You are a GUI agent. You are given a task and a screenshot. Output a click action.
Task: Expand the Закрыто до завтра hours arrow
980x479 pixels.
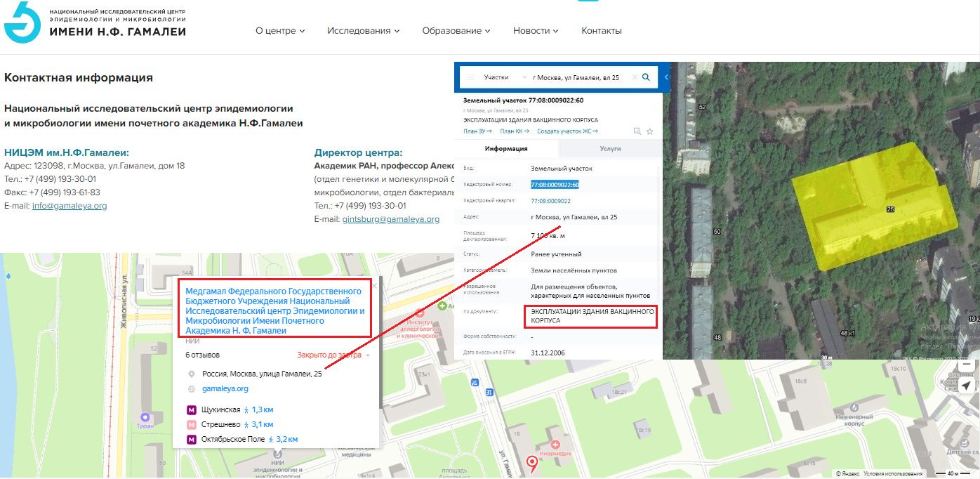click(x=367, y=355)
